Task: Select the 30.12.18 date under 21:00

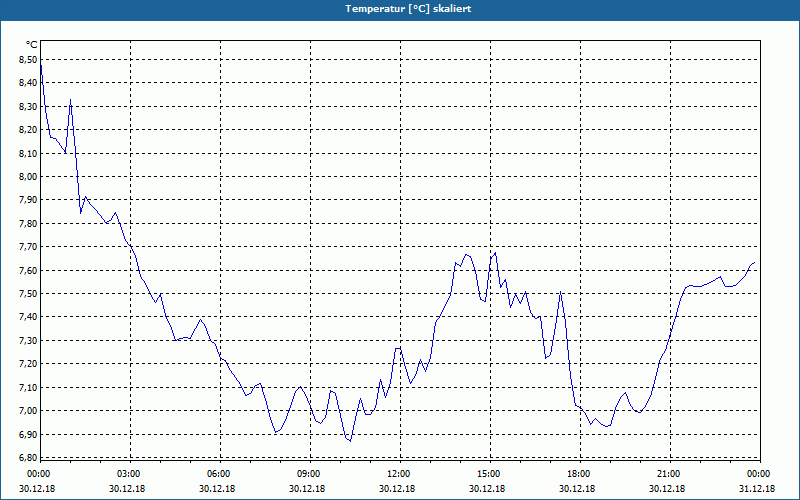Action: (x=667, y=488)
